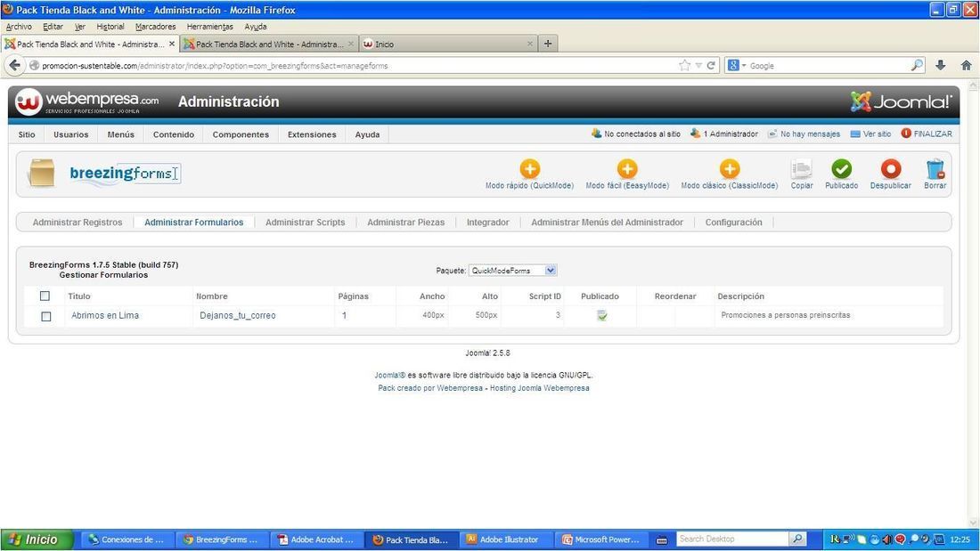Click the Joomla! logo
This screenshot has width=980, height=551.
coord(901,101)
